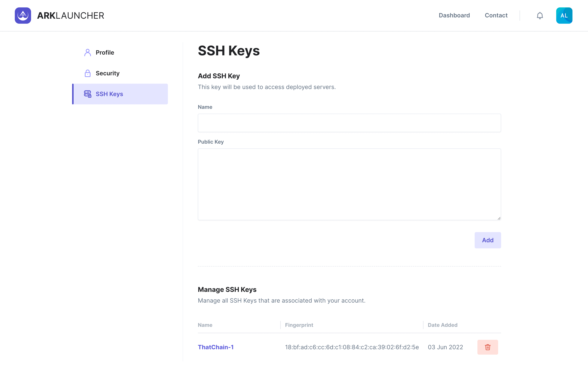Click the Profile person icon
588x372 pixels.
(x=87, y=53)
